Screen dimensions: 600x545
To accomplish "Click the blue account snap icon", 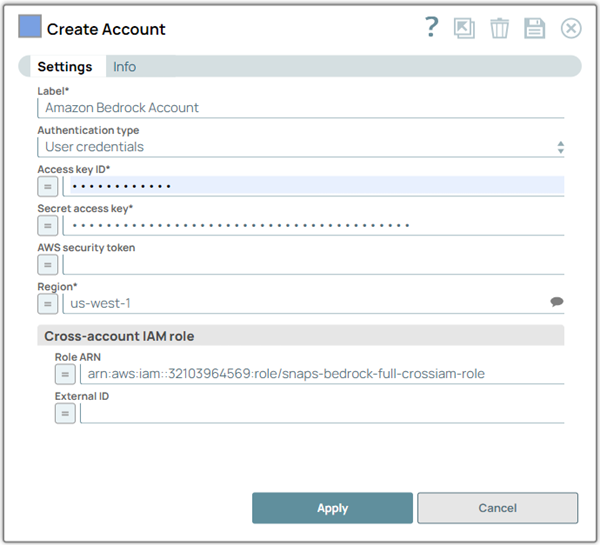I will [30, 26].
